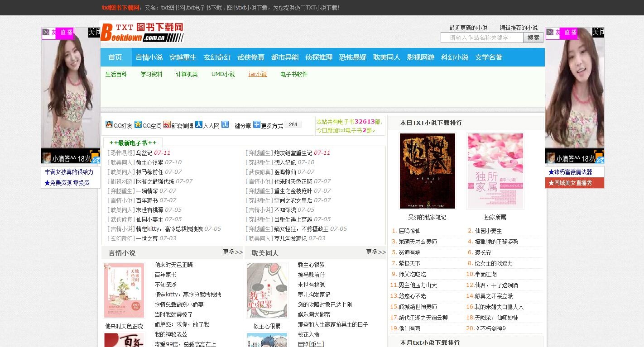Viewport: 644px width, 347px height.
Task: 点击搜索按钮
Action: 533,38
